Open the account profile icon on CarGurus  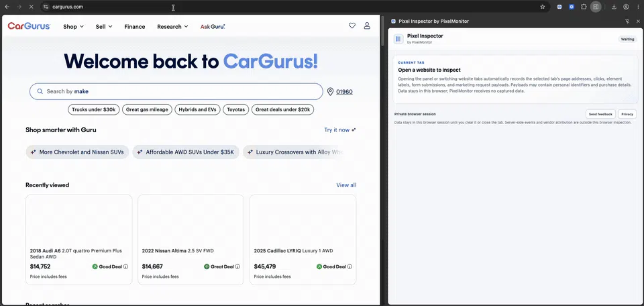(x=367, y=26)
